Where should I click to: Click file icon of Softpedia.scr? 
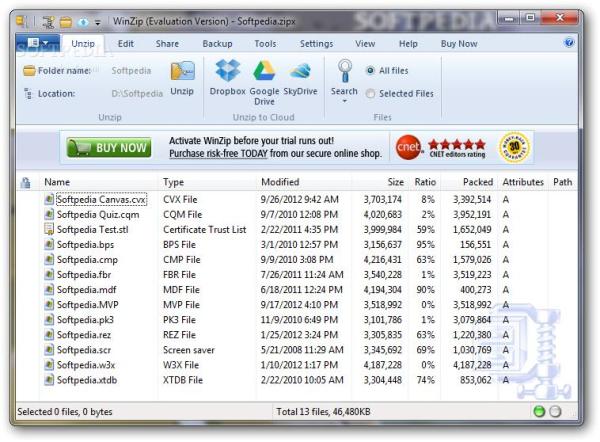pos(49,350)
